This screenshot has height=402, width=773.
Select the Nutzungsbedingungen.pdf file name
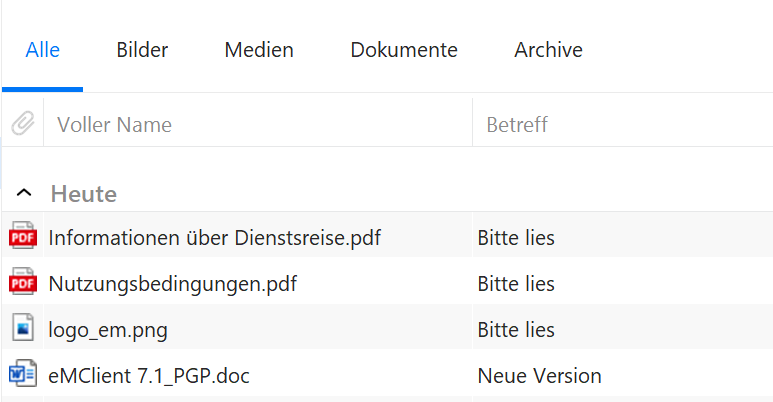pyautogui.click(x=173, y=284)
